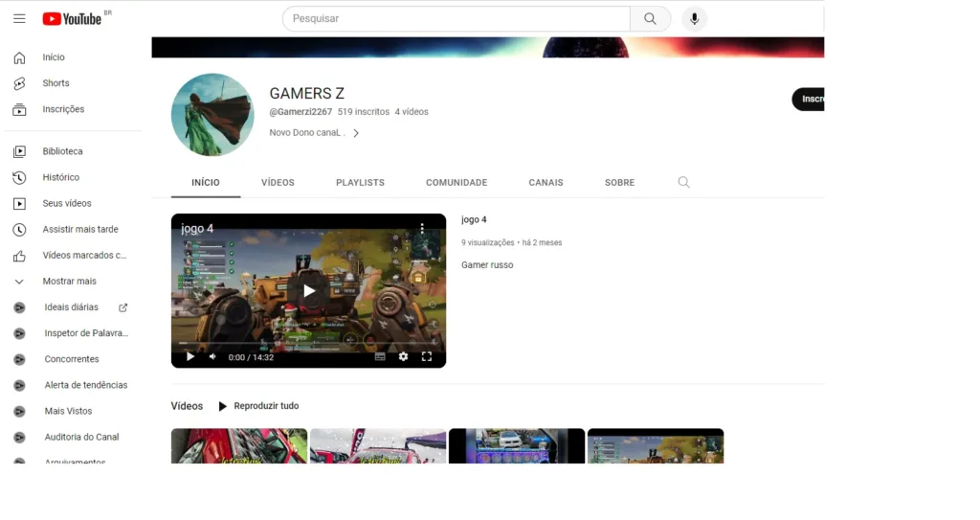Click the Inscrever-se subscribe button

click(808, 100)
